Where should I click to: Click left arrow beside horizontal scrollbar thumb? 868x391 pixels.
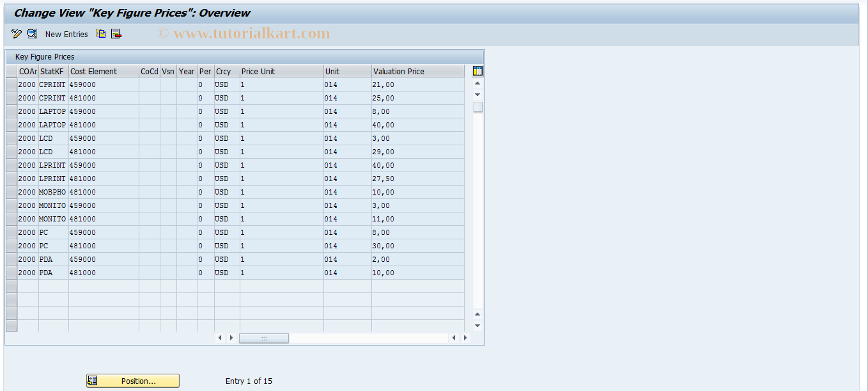[231, 338]
